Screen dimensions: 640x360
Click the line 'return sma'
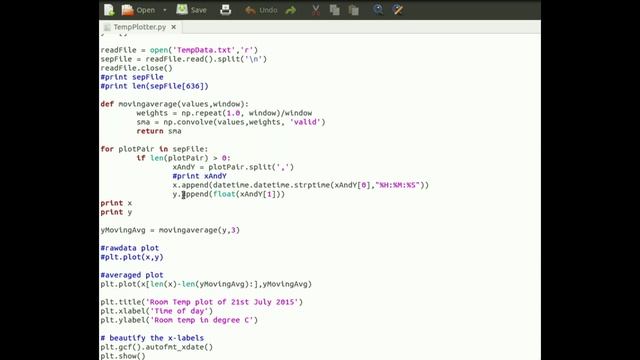click(x=159, y=131)
